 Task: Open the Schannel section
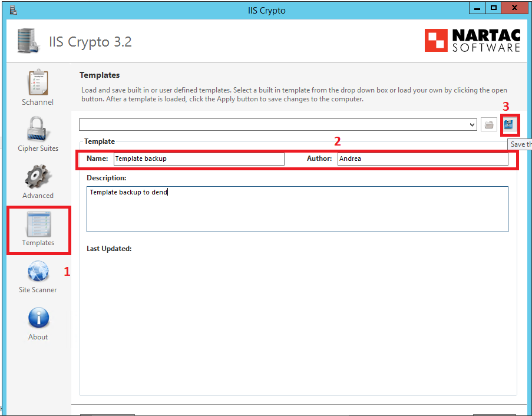38,88
